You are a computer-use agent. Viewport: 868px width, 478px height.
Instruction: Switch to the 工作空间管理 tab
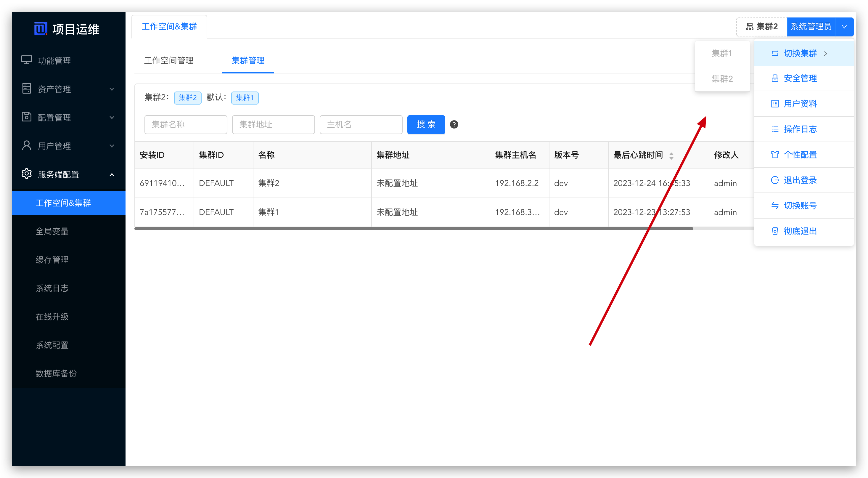pyautogui.click(x=168, y=61)
